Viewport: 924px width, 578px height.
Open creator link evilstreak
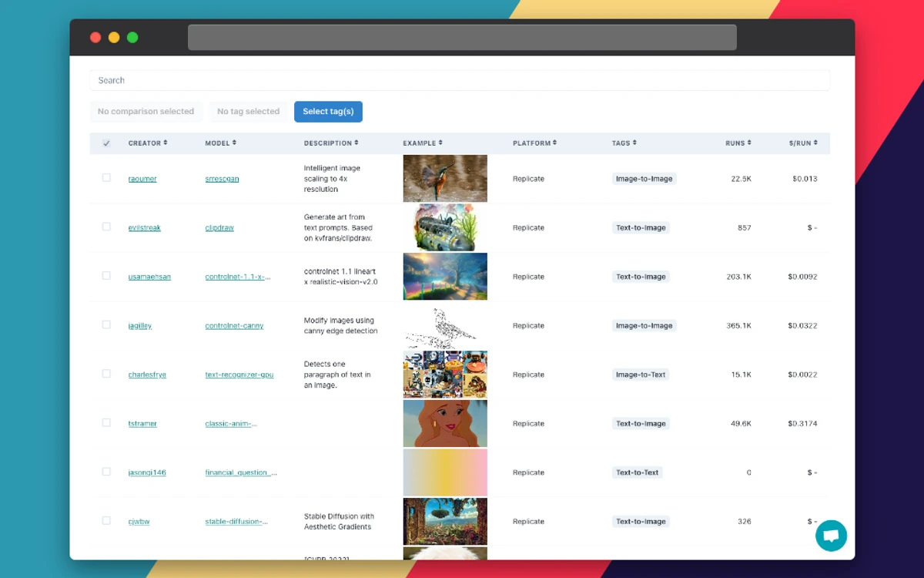(145, 228)
